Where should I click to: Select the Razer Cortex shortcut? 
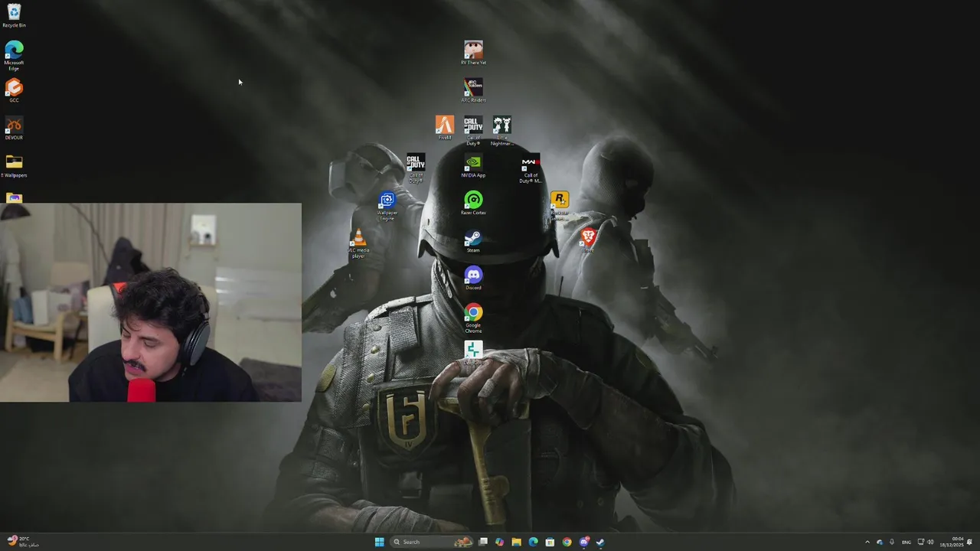tap(473, 203)
